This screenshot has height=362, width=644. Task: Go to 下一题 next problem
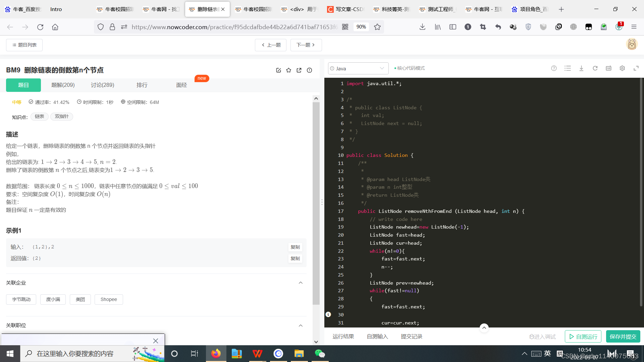click(306, 45)
